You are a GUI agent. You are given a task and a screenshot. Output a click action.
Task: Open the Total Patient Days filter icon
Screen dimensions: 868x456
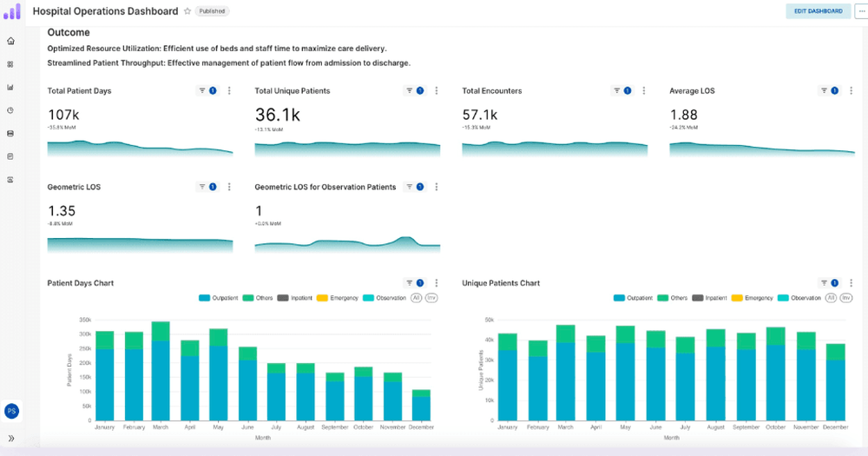point(202,90)
